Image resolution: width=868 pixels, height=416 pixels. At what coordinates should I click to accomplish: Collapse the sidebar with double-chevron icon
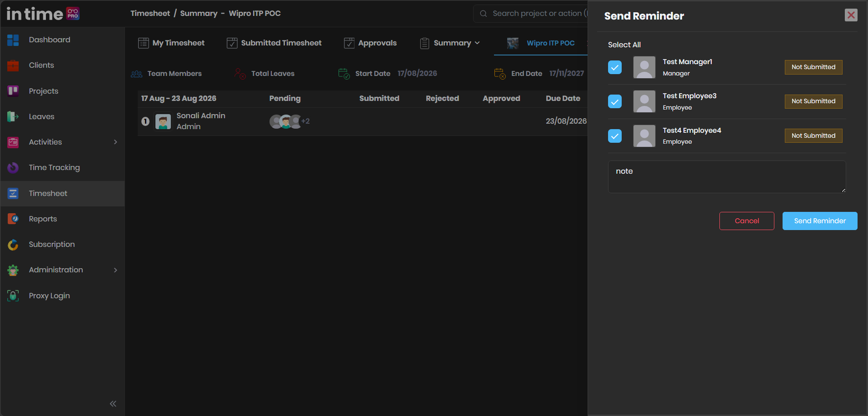point(113,404)
